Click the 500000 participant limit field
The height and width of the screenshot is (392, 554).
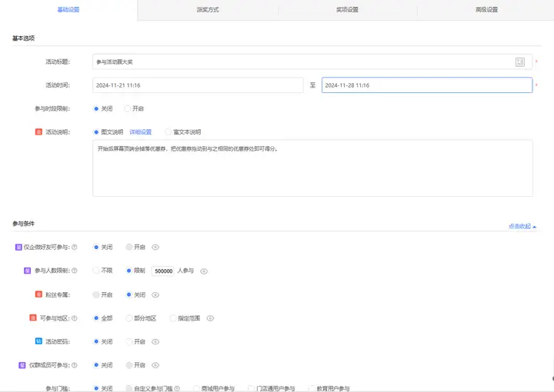tap(162, 271)
